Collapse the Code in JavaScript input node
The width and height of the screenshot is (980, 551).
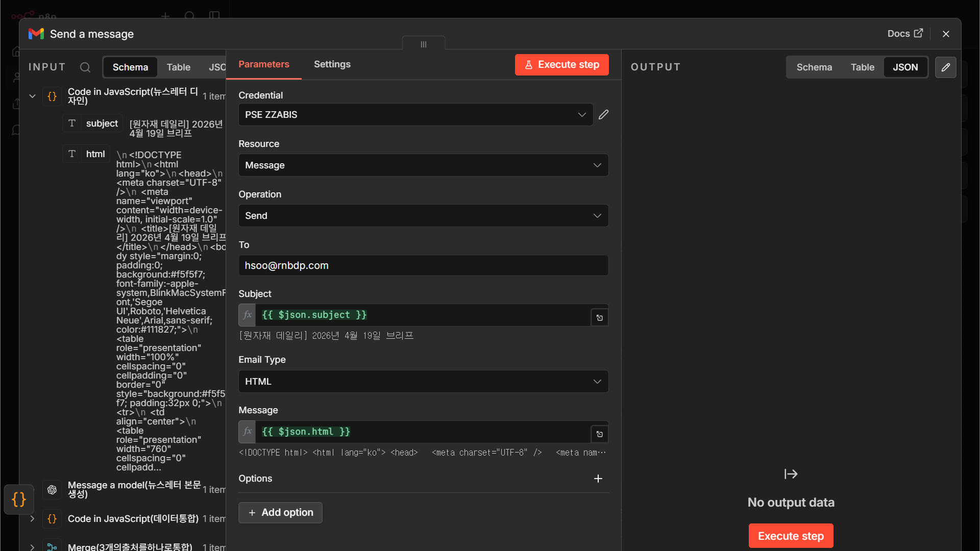(x=32, y=96)
